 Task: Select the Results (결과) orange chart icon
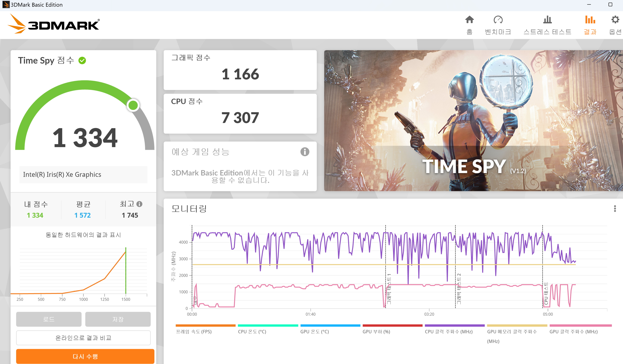pos(590,19)
